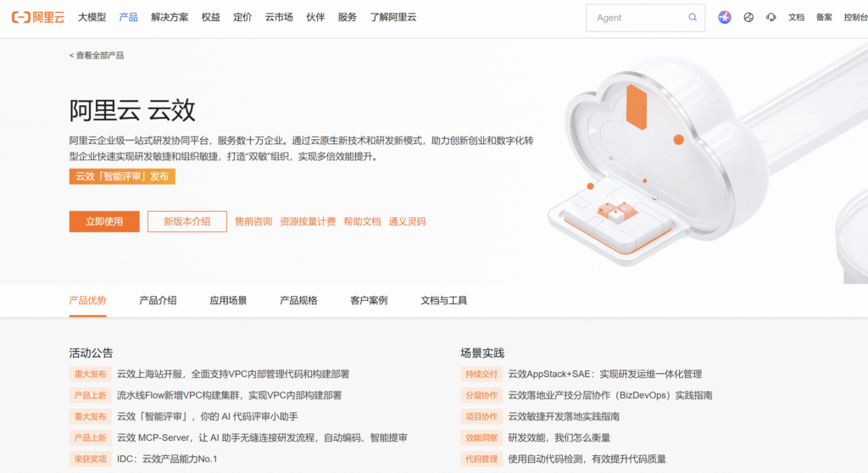Open announcement IDC：云效产品能力No.1

(x=167, y=459)
